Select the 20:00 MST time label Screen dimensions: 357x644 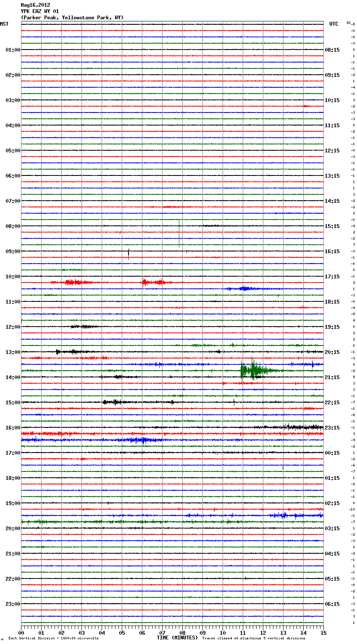tap(13, 529)
